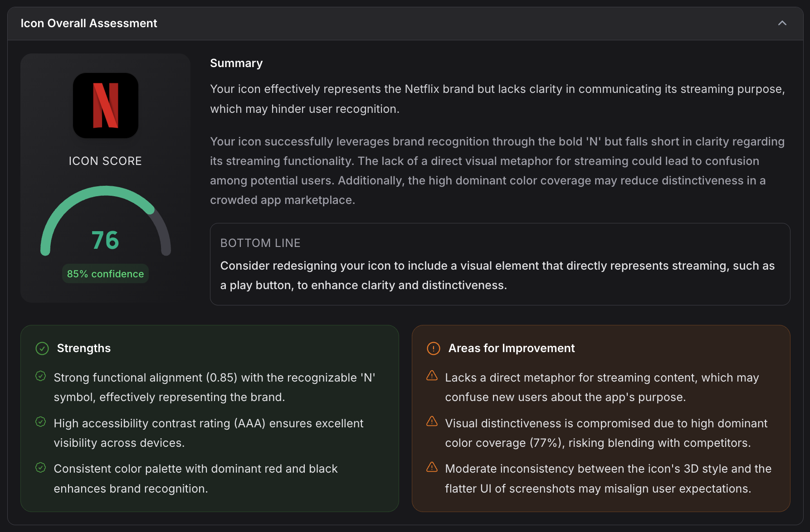Click the Areas for Improvement alert icon

tap(434, 348)
